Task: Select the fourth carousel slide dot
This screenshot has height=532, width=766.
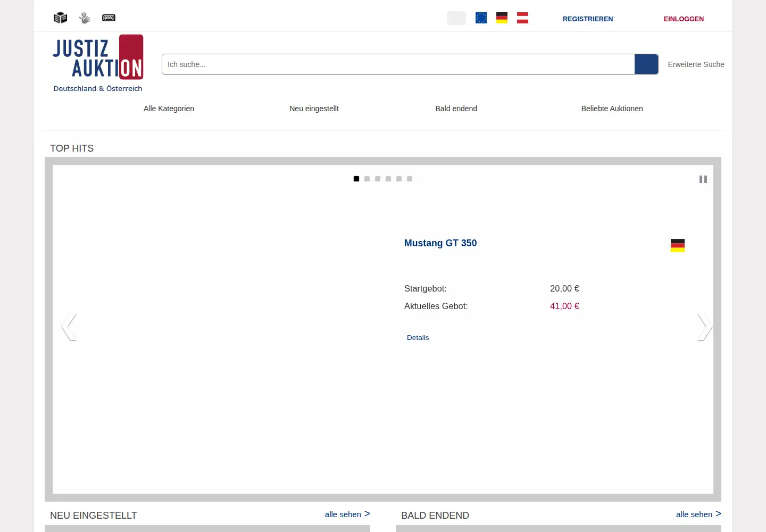Action: [x=388, y=179]
